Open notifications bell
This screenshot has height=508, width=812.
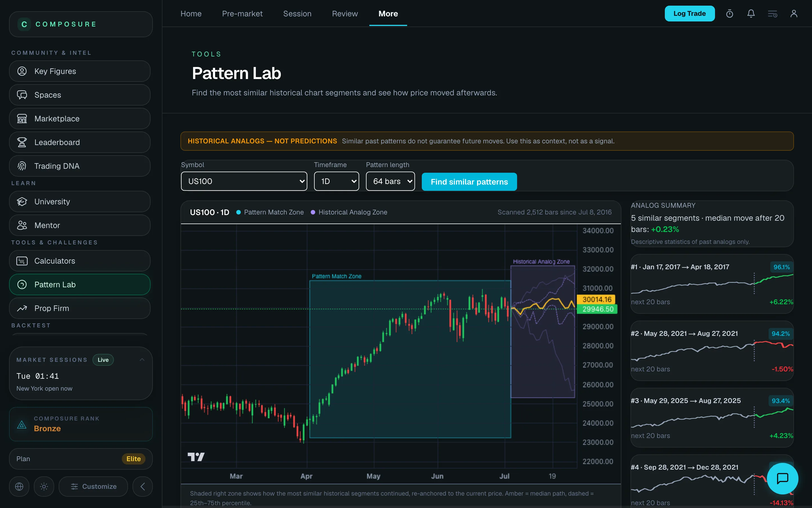click(x=751, y=14)
